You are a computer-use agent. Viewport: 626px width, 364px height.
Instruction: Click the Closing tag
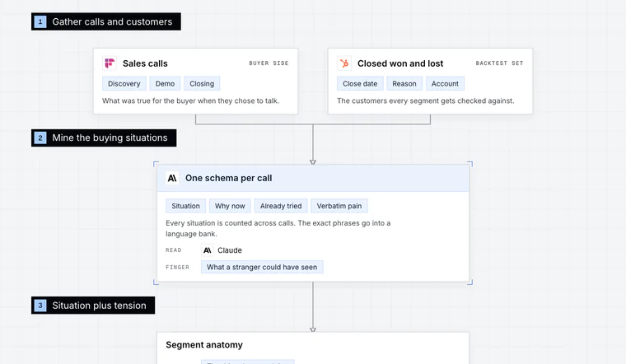pos(202,83)
